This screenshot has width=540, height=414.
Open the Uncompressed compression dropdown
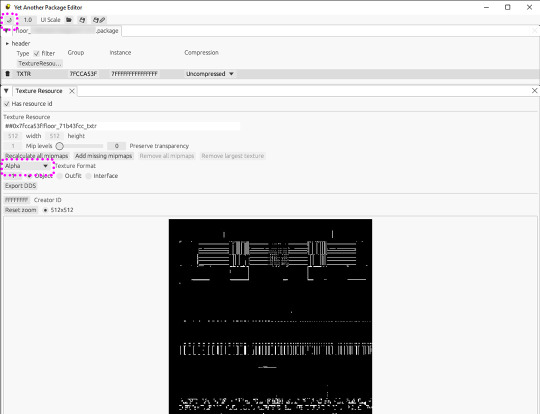tap(210, 74)
